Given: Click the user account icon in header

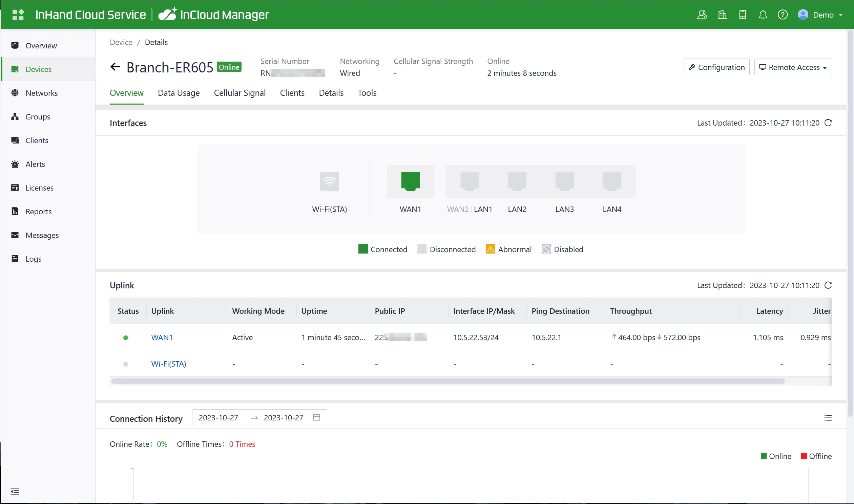Looking at the screenshot, I should coord(702,15).
